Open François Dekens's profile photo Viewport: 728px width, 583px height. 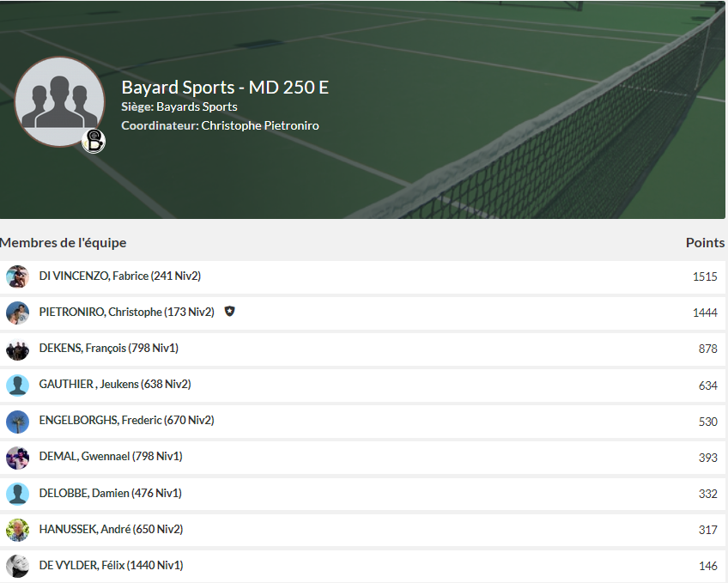pyautogui.click(x=18, y=349)
